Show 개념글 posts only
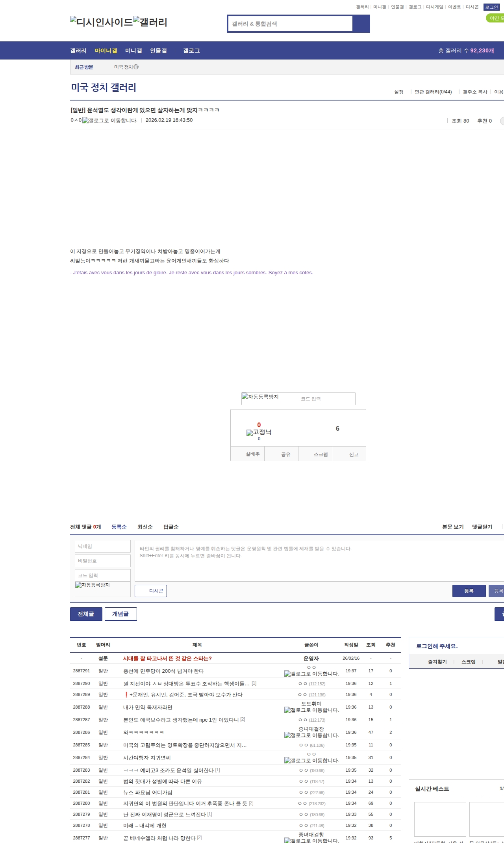The image size is (504, 843). [x=120, y=614]
